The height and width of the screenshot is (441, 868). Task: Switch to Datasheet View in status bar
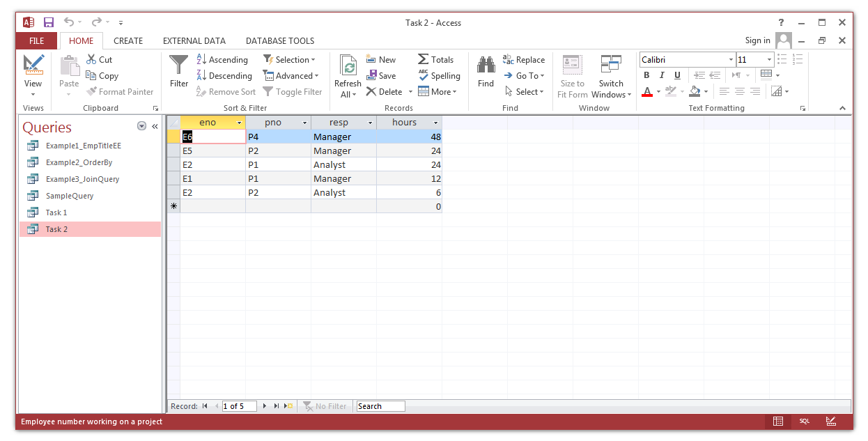(778, 421)
